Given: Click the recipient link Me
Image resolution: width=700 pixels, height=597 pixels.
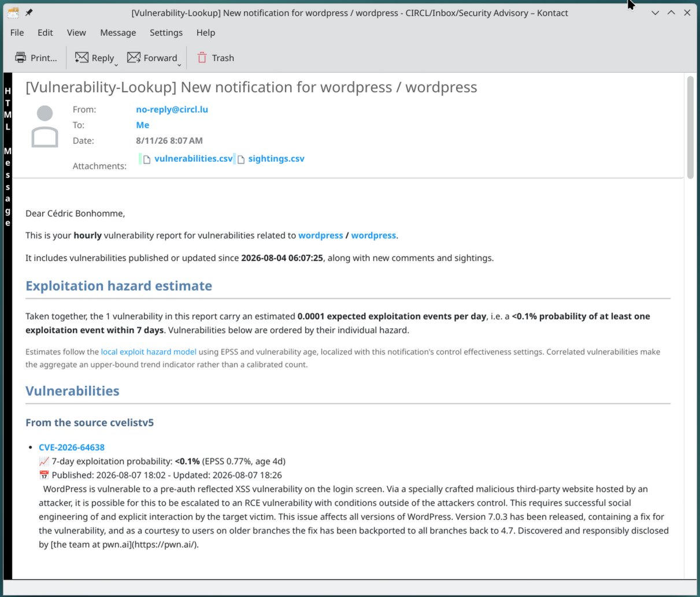Looking at the screenshot, I should [143, 125].
